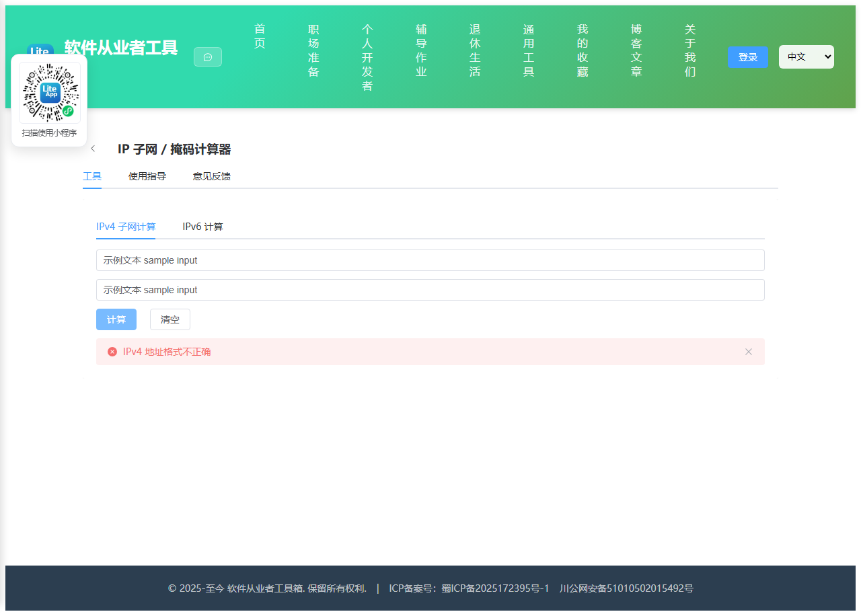Click the chat bubble icon button in header
Viewport: 861px width, 616px height.
tap(208, 57)
